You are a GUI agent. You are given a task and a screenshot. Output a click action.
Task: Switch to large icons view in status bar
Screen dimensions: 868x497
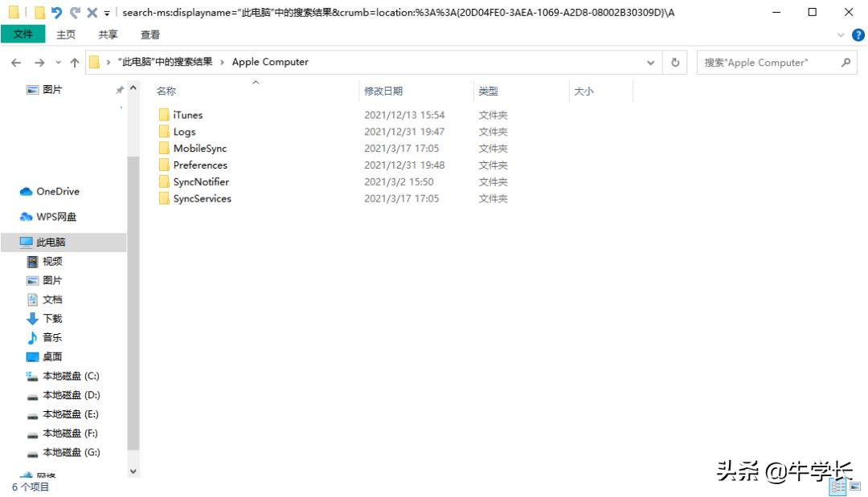[x=855, y=485]
